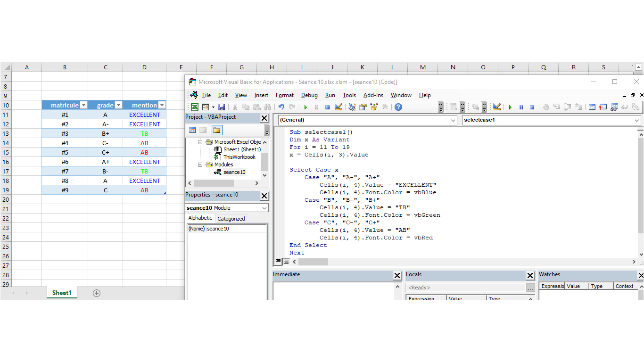Click the Quick Watch eyeglasses icon
Image resolution: width=644 pixels, height=362 pixels.
(x=624, y=107)
